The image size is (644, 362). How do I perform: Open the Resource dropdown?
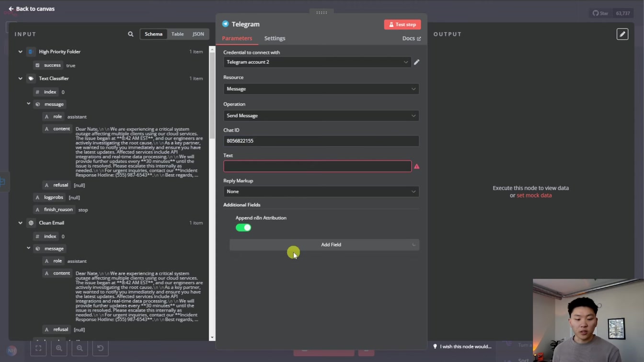pos(321,89)
